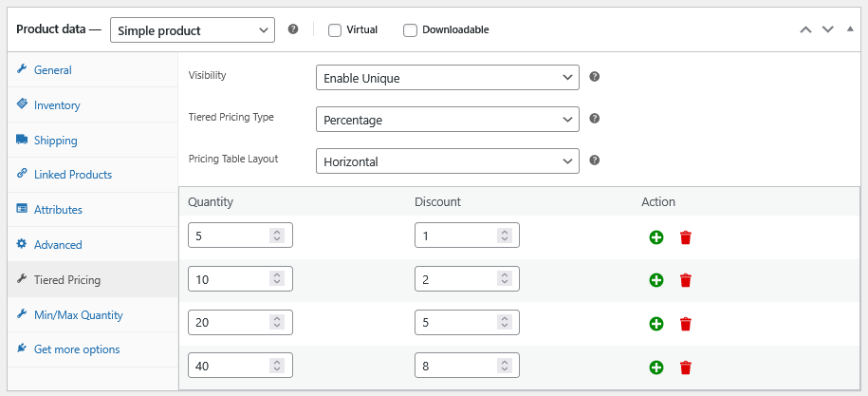The width and height of the screenshot is (868, 396).
Task: Remove the quantity 20 tier with trash icon
Action: pyautogui.click(x=686, y=324)
